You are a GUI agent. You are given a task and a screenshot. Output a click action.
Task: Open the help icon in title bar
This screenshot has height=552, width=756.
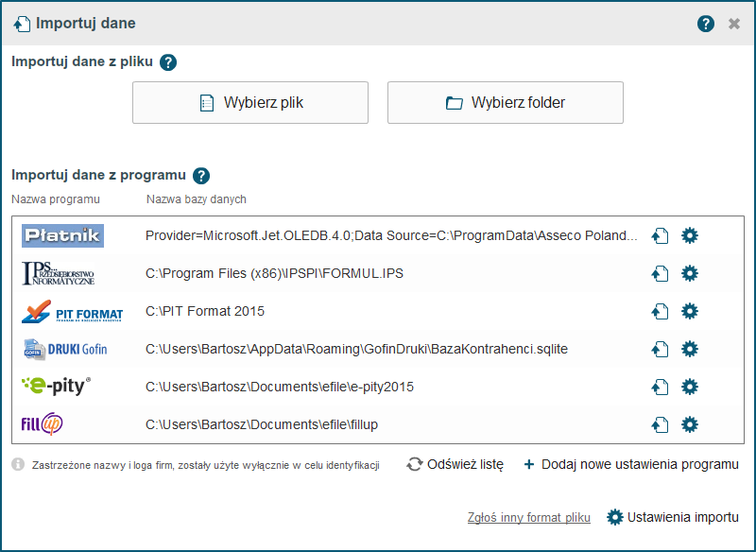[x=705, y=23]
